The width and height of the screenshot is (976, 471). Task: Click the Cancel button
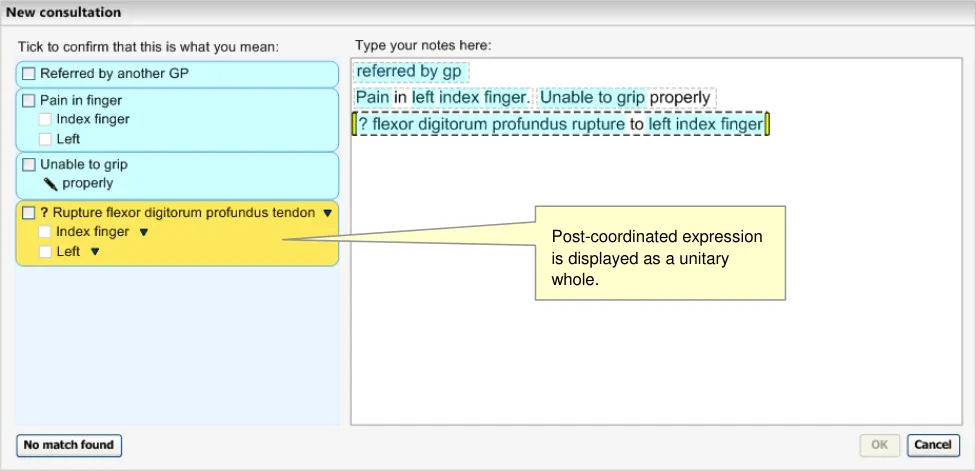(x=933, y=445)
